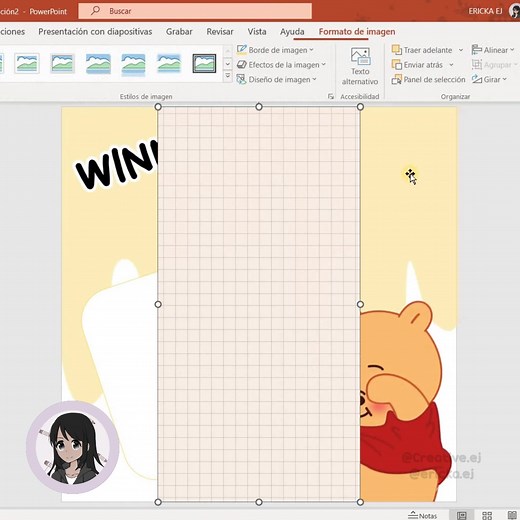The image size is (520, 520).
Task: Switch to Normal view
Action: [461, 515]
